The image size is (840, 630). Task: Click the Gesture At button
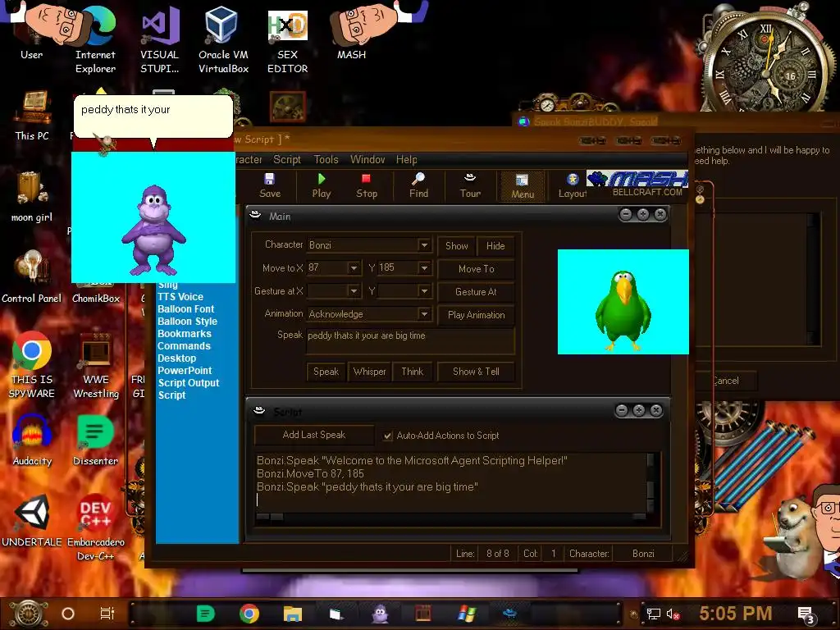(x=477, y=292)
